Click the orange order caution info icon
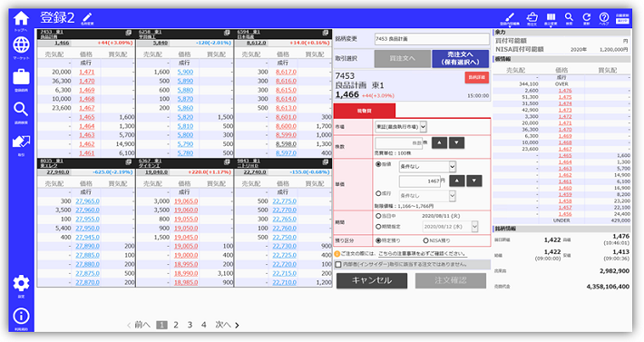644x342 pixels. [337, 254]
